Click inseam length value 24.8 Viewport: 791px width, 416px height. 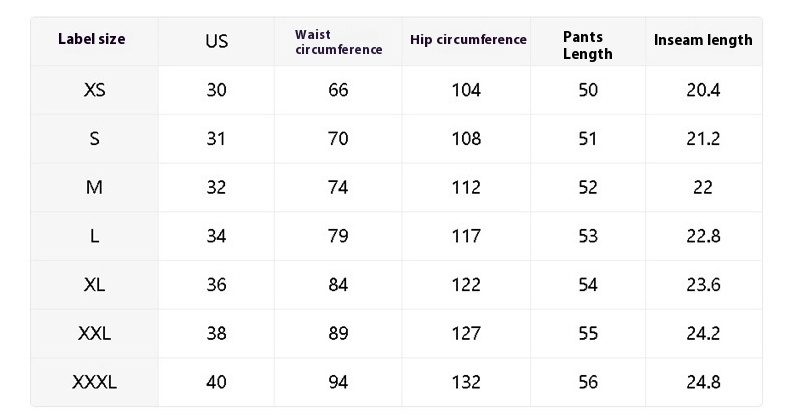point(703,382)
